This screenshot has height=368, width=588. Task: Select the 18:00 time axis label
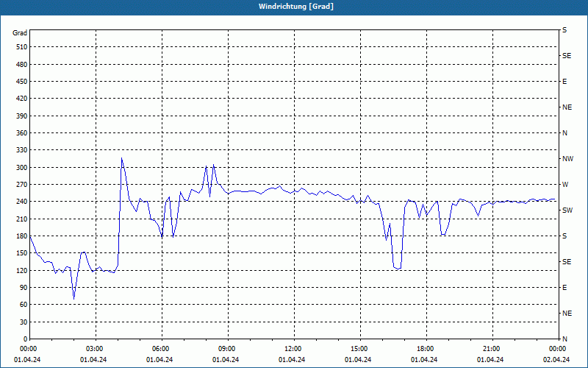coord(426,349)
